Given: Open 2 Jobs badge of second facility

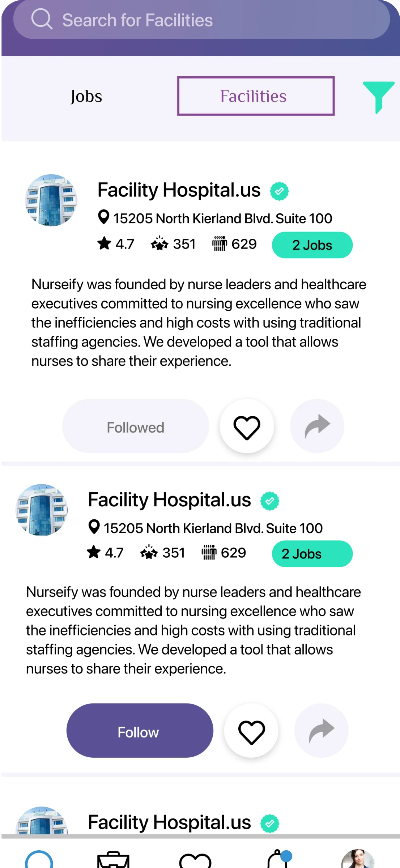Looking at the screenshot, I should coord(312,554).
